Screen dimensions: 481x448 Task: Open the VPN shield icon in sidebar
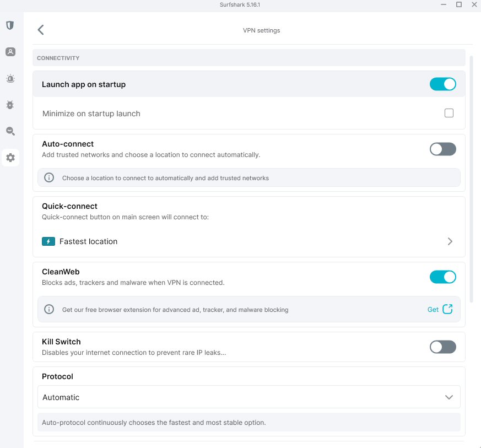click(x=10, y=25)
